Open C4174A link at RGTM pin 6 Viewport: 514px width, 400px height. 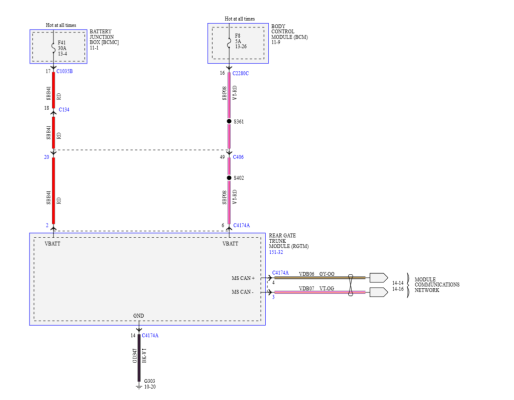click(x=241, y=225)
